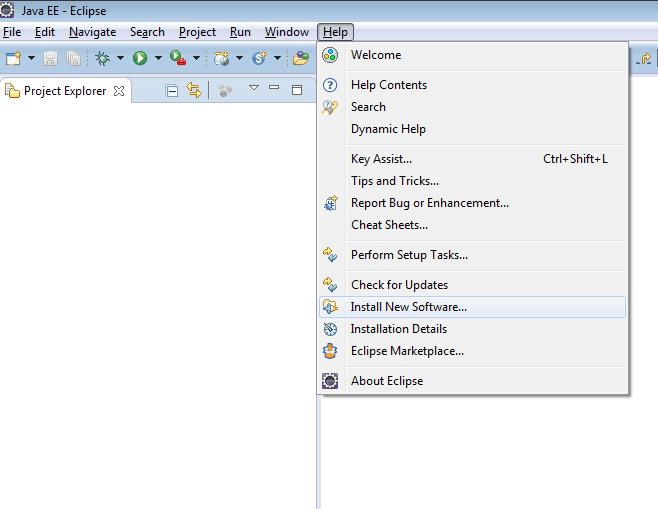Open Cheat Sheets... menu entry
The height and width of the screenshot is (509, 658).
(x=473, y=225)
